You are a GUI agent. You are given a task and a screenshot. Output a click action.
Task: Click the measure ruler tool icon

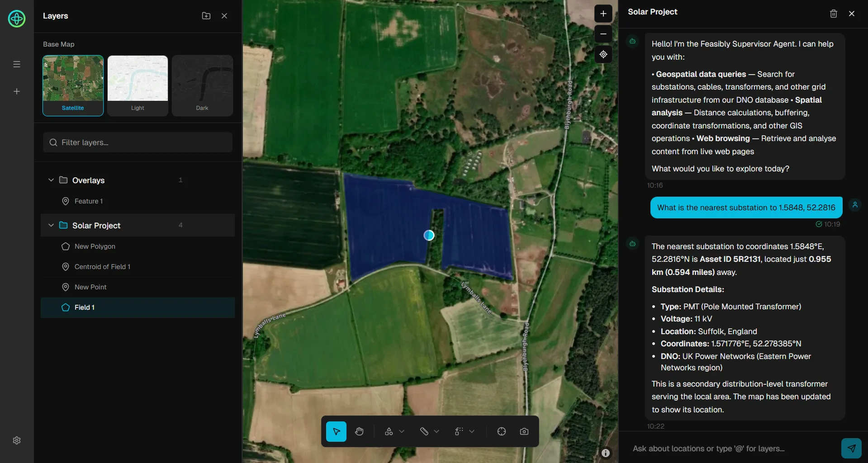424,431
